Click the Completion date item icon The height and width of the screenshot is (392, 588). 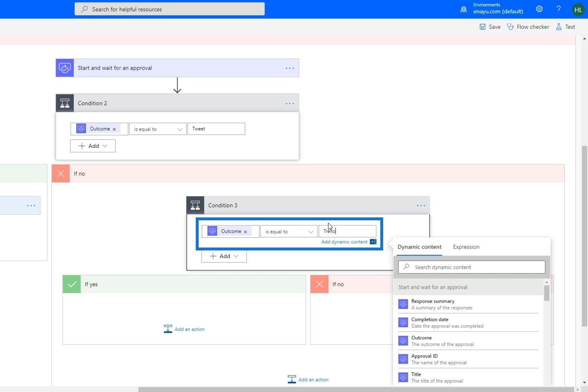click(x=403, y=322)
